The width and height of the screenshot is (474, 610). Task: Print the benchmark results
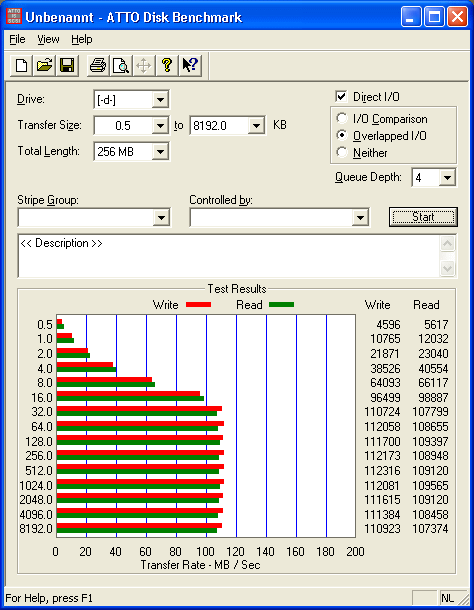point(98,65)
